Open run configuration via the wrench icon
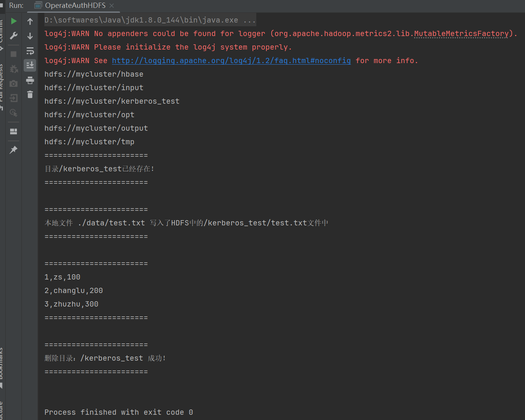The width and height of the screenshot is (525, 420). (14, 36)
